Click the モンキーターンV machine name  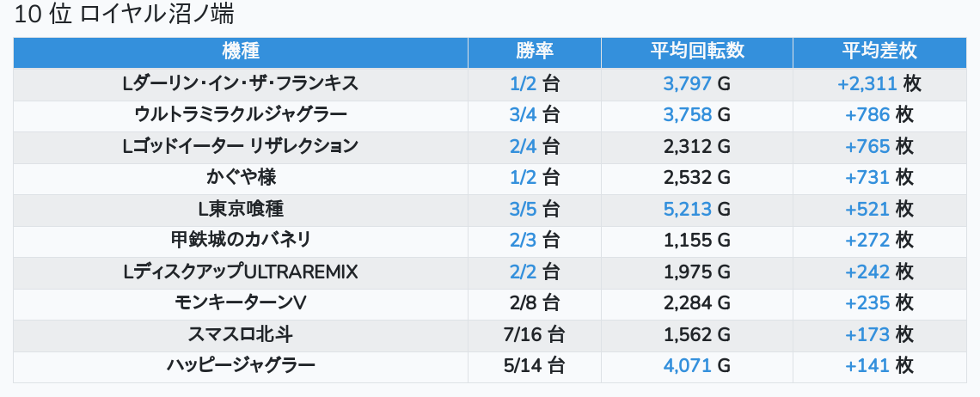coord(240,302)
